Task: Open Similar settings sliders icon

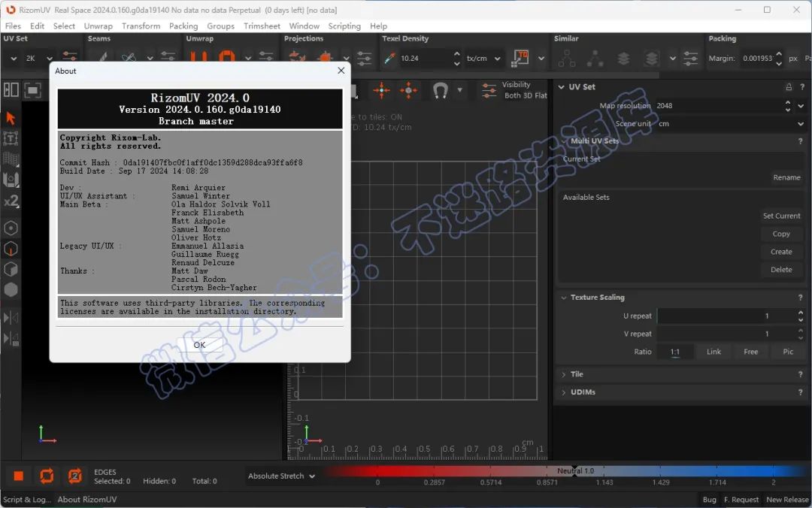Action: pyautogui.click(x=691, y=58)
